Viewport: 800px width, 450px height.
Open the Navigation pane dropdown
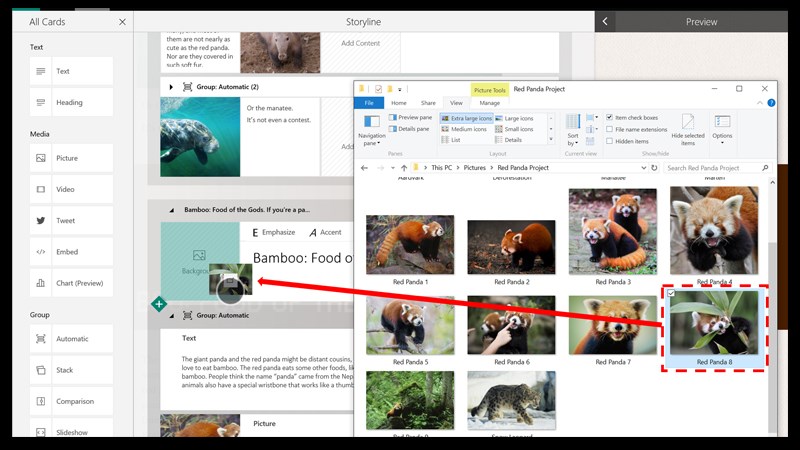(x=372, y=131)
